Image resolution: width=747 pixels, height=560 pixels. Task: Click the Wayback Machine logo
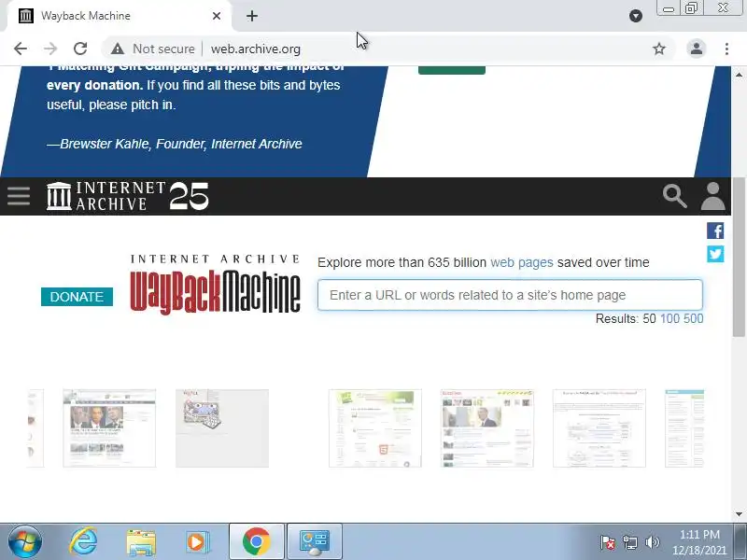pos(215,285)
